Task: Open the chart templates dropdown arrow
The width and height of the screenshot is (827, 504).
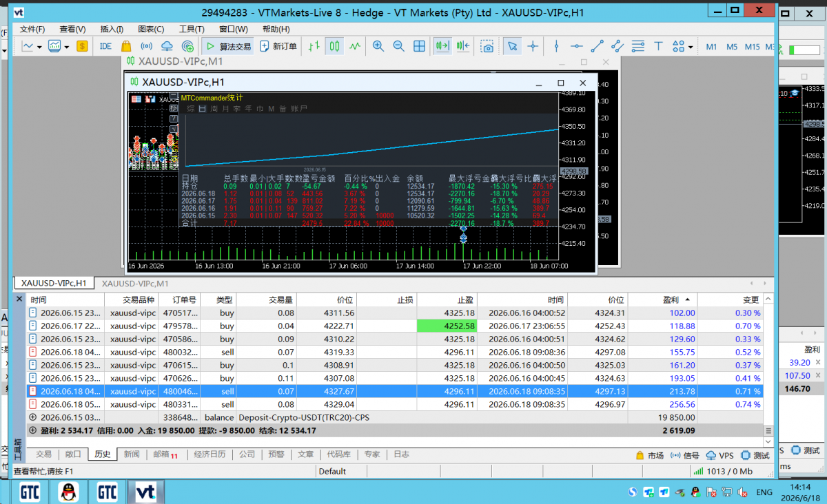Action: (x=66, y=47)
